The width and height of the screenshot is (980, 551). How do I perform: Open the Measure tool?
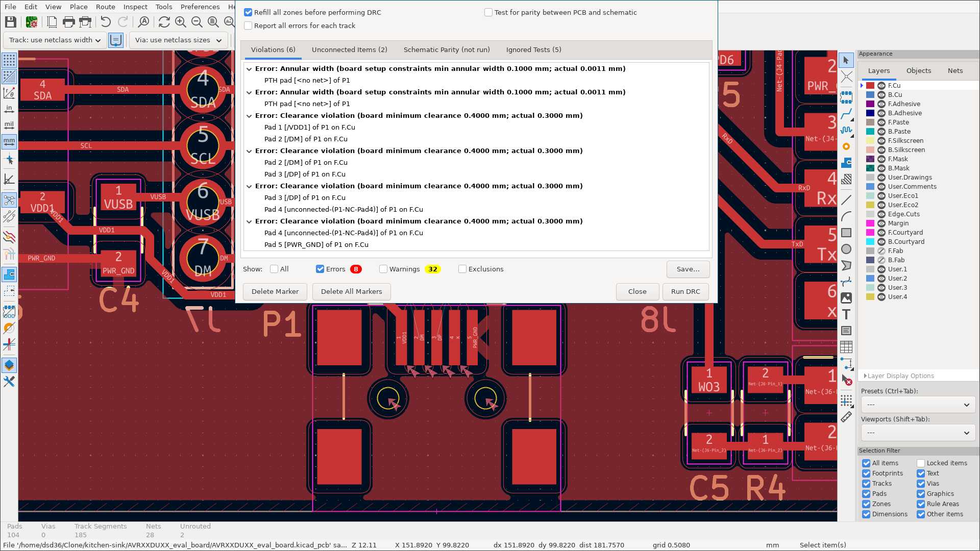tap(846, 417)
